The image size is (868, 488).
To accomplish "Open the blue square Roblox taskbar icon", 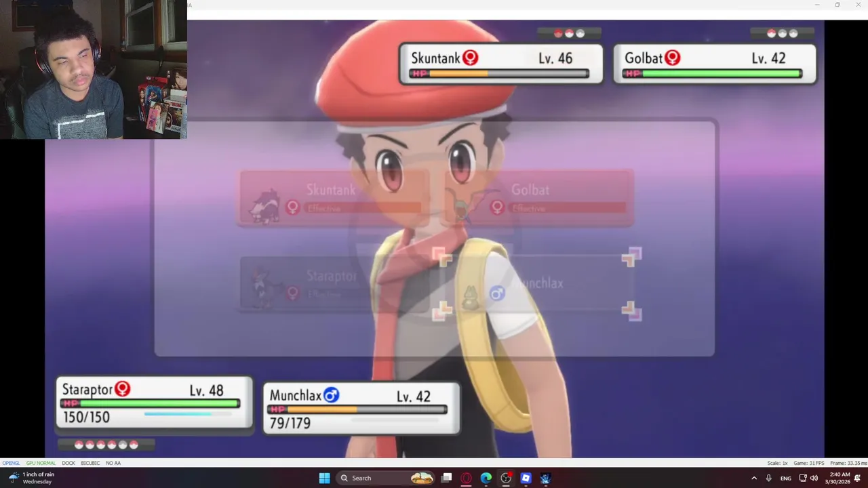I will tap(526, 478).
